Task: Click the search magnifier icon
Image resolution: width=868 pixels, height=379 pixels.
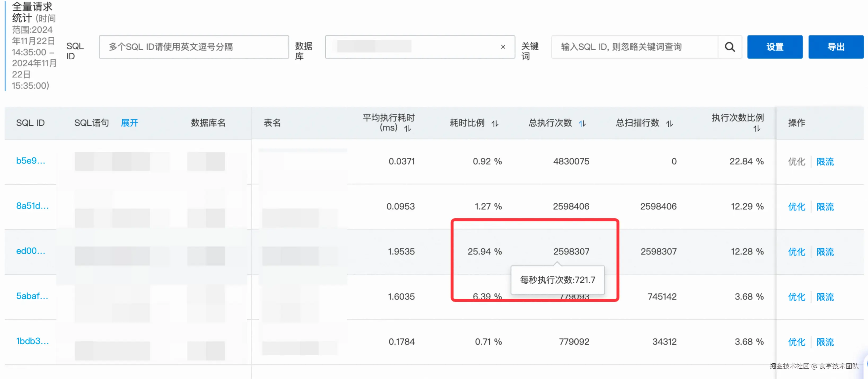Action: [x=730, y=47]
